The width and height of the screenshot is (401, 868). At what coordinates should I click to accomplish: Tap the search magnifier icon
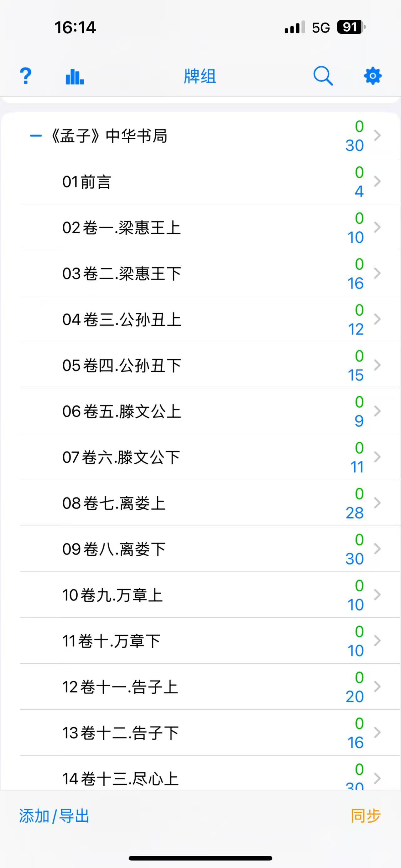[323, 76]
